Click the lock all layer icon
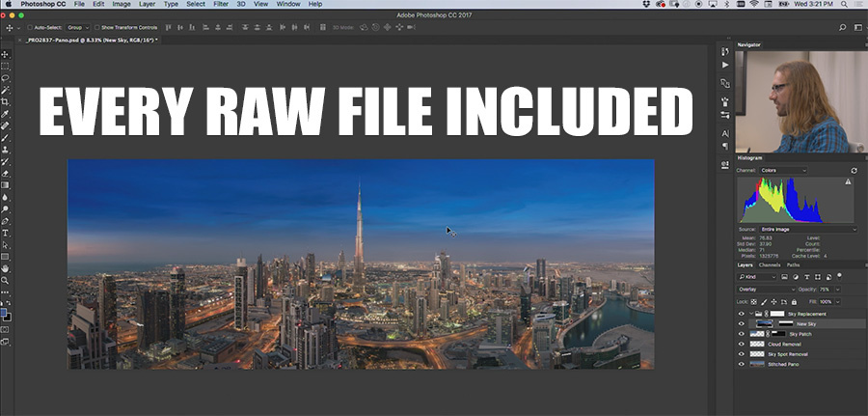Image resolution: width=868 pixels, height=416 pixels. coord(794,302)
